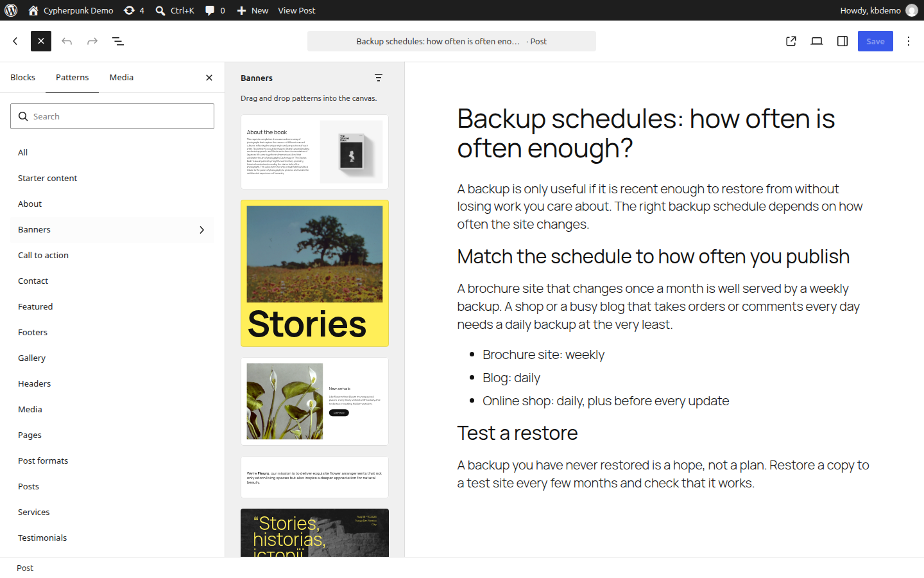Insert the New arrivals flower pattern
Viewport: 924px width, 578px height.
[314, 401]
